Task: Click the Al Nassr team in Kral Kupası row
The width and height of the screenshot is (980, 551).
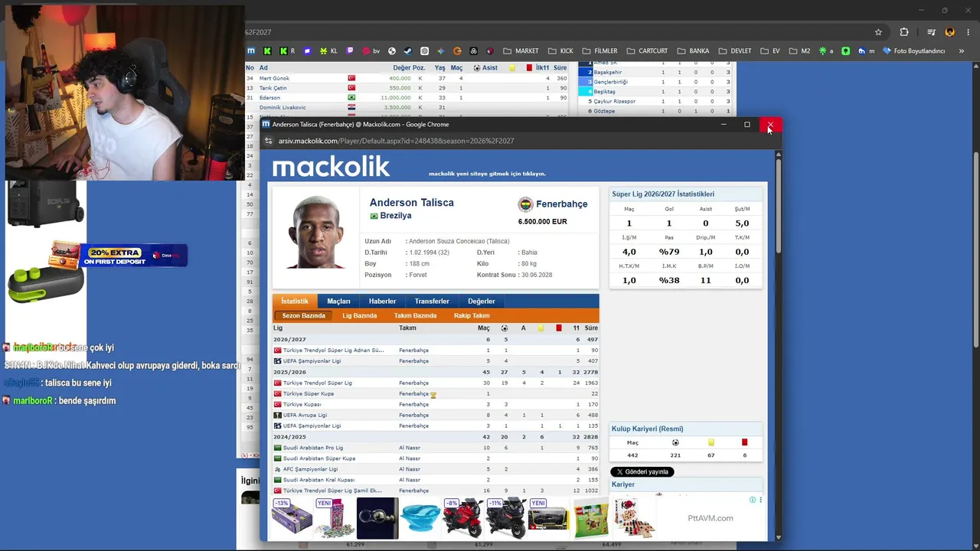Action: tap(410, 480)
